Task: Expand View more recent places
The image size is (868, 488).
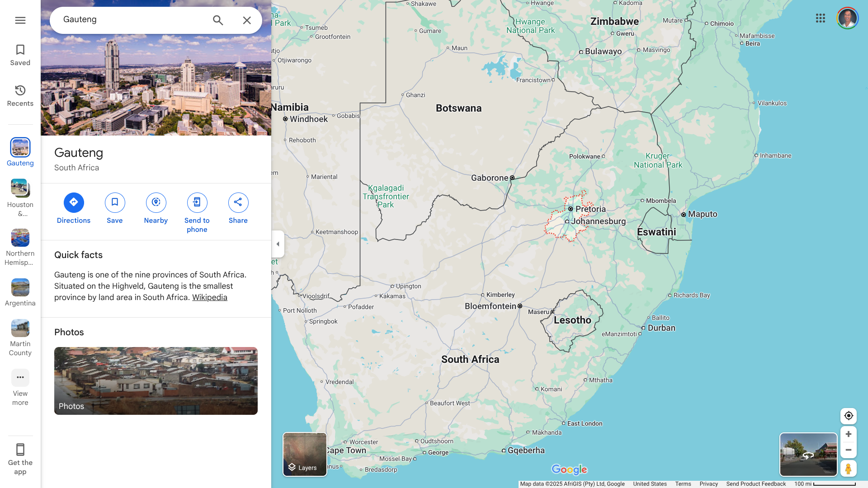Action: (20, 378)
